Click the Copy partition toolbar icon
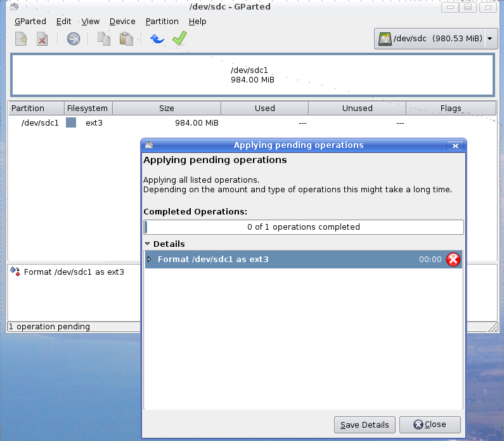 pyautogui.click(x=104, y=39)
